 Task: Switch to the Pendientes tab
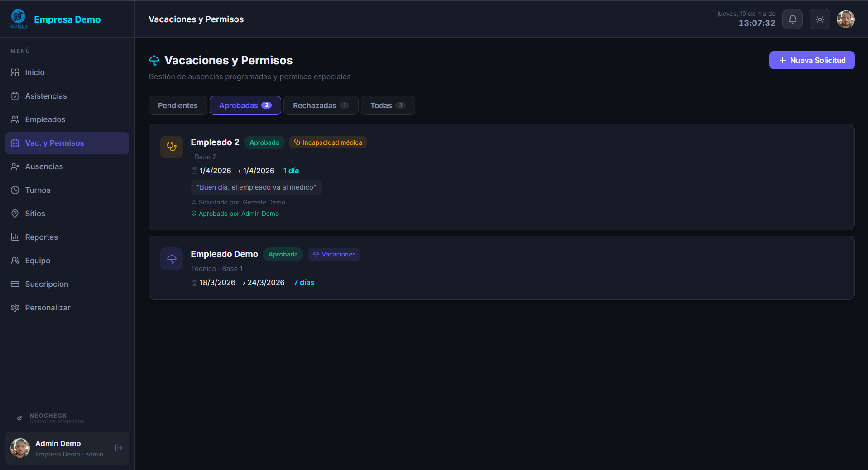click(x=177, y=105)
